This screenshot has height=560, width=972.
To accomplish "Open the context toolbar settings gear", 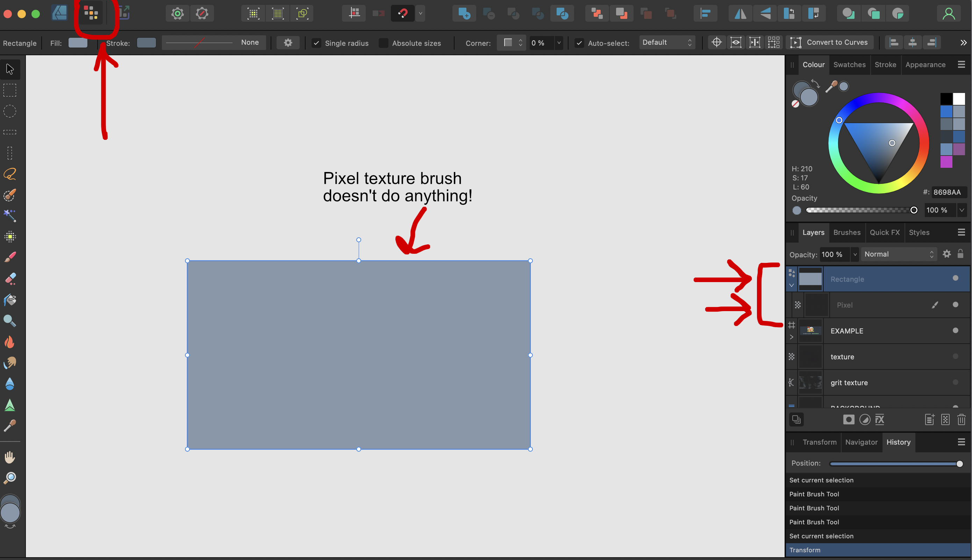I will (288, 43).
